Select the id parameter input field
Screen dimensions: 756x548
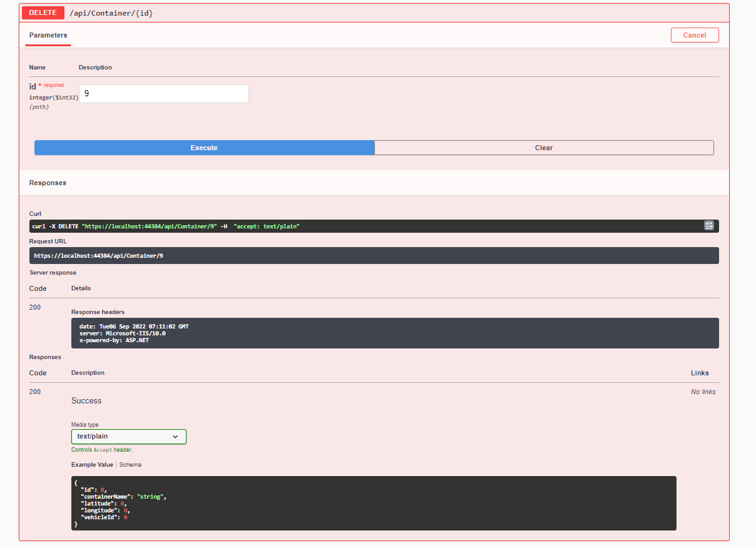coord(163,93)
